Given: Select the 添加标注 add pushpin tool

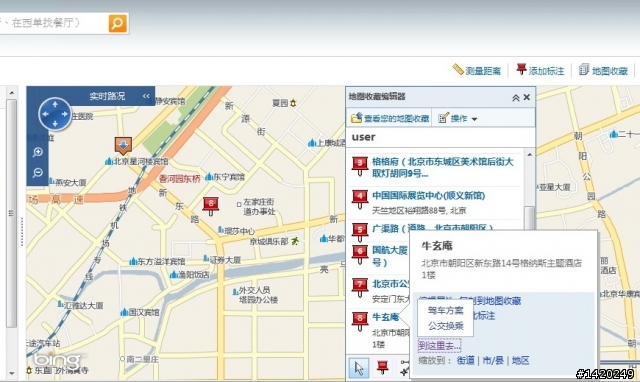Looking at the screenshot, I should pos(540,70).
